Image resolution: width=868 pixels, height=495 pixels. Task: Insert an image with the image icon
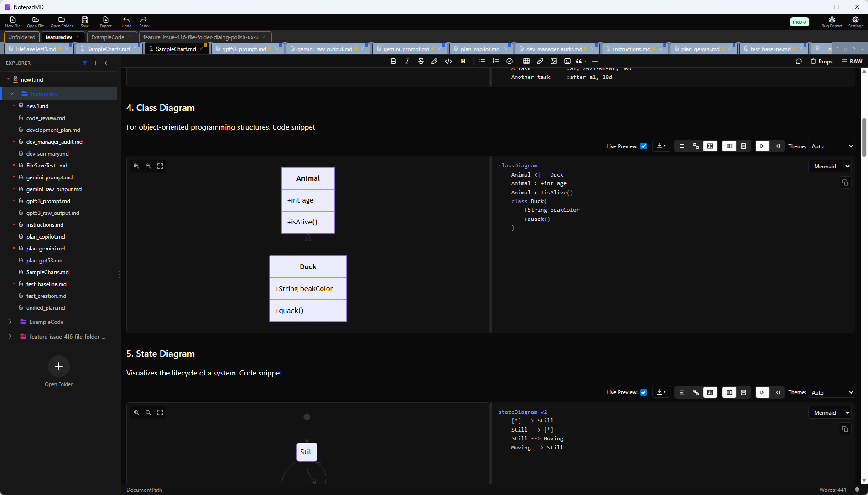pos(554,61)
